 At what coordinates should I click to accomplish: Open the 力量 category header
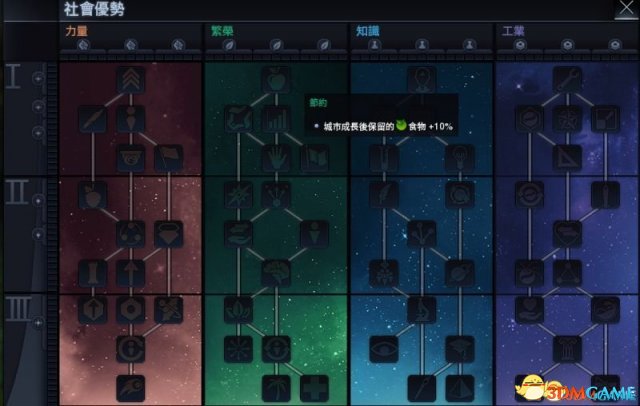pos(76,31)
